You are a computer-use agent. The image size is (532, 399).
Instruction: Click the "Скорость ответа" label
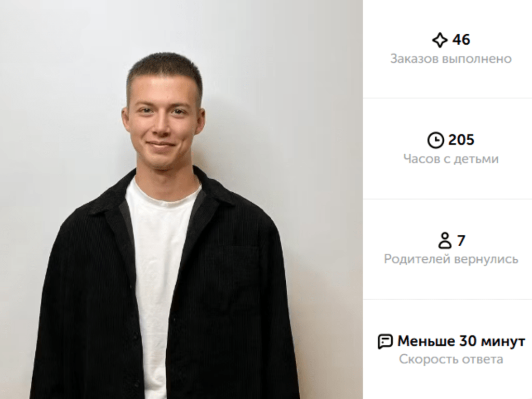coord(451,359)
